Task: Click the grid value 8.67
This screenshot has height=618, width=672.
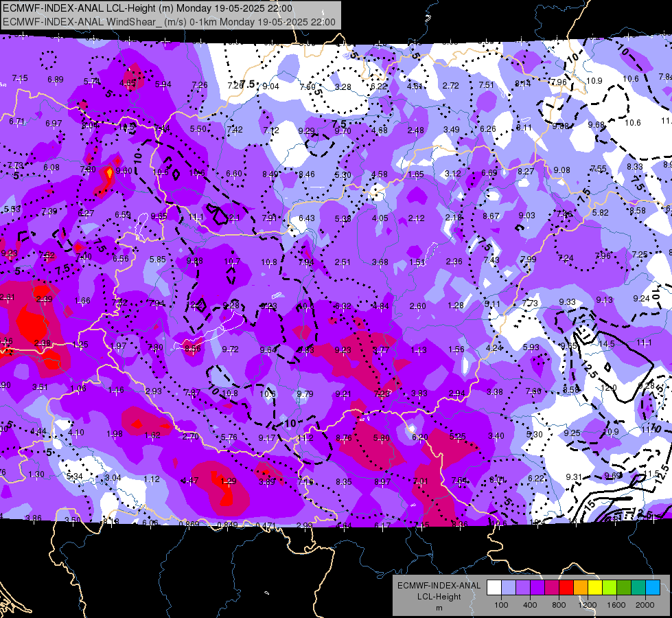Action: [x=491, y=216]
